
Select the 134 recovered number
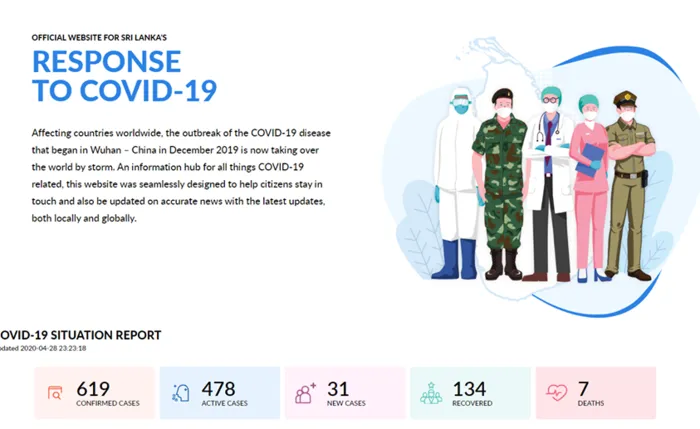coord(469,389)
